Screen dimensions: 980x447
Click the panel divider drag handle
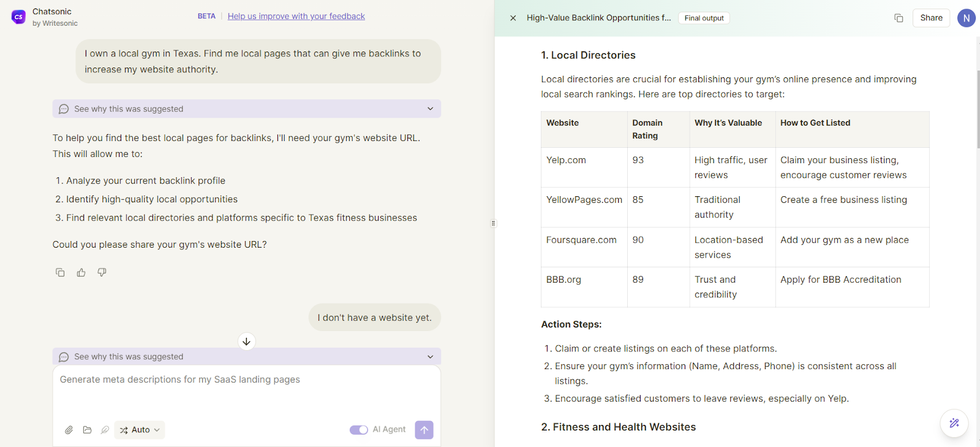494,223
